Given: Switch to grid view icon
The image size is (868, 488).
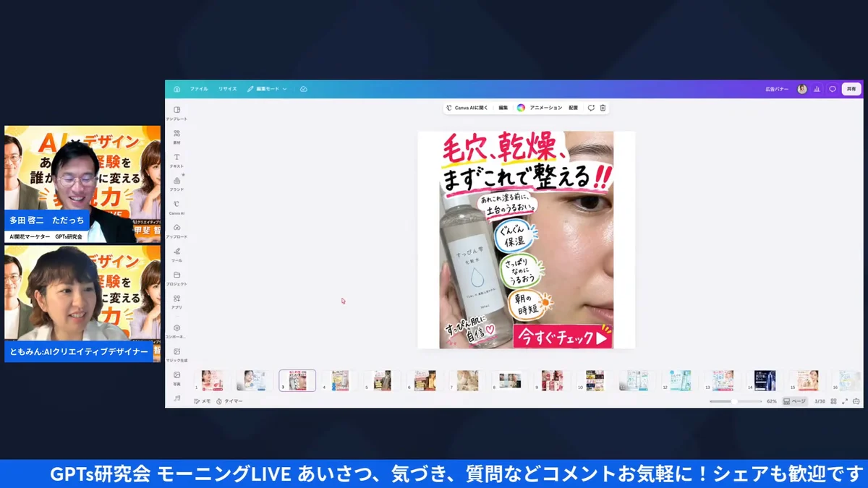Looking at the screenshot, I should (834, 401).
